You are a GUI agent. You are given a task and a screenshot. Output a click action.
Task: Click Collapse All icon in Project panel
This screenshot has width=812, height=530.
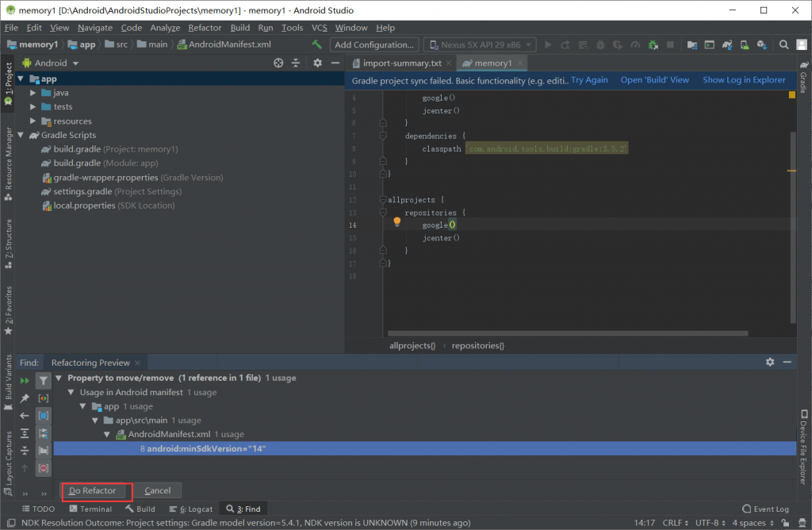pyautogui.click(x=296, y=63)
